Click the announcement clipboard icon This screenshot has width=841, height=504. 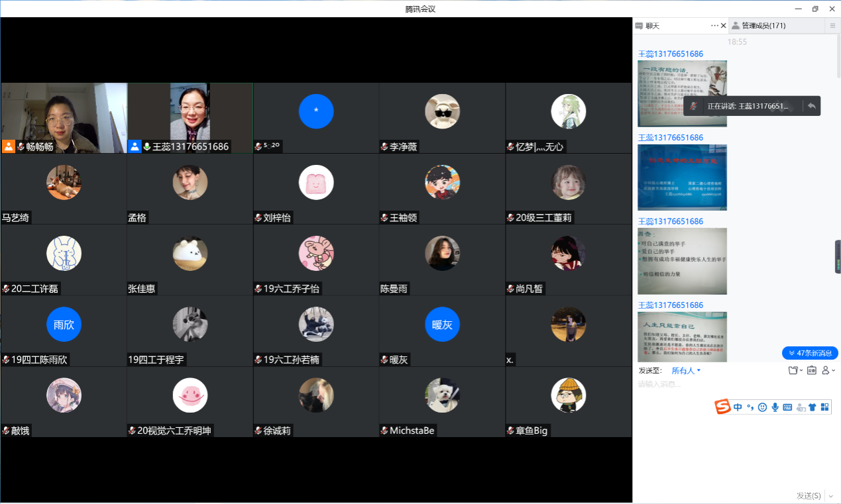coord(811,370)
